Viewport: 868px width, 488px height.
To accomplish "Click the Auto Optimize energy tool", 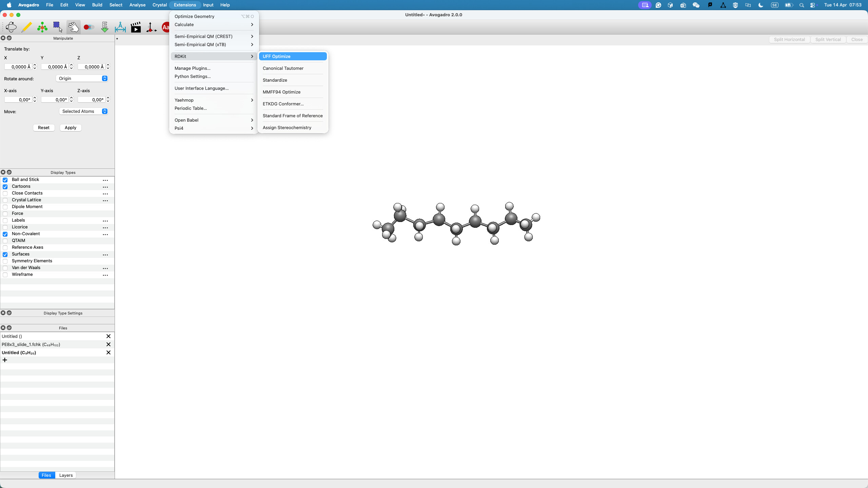I will pos(105,27).
